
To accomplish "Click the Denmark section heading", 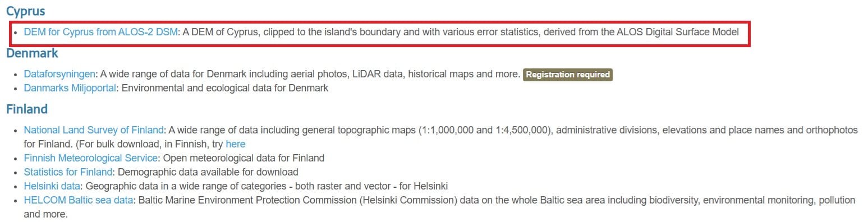I will [32, 53].
